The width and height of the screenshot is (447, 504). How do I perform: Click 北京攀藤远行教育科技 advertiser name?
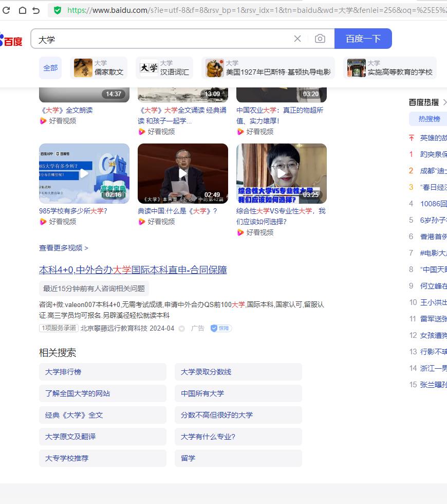click(114, 328)
